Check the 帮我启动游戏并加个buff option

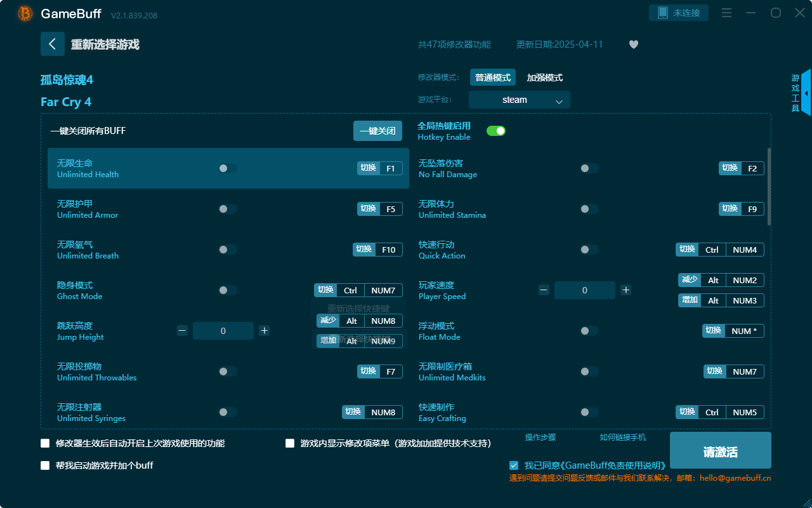click(45, 465)
